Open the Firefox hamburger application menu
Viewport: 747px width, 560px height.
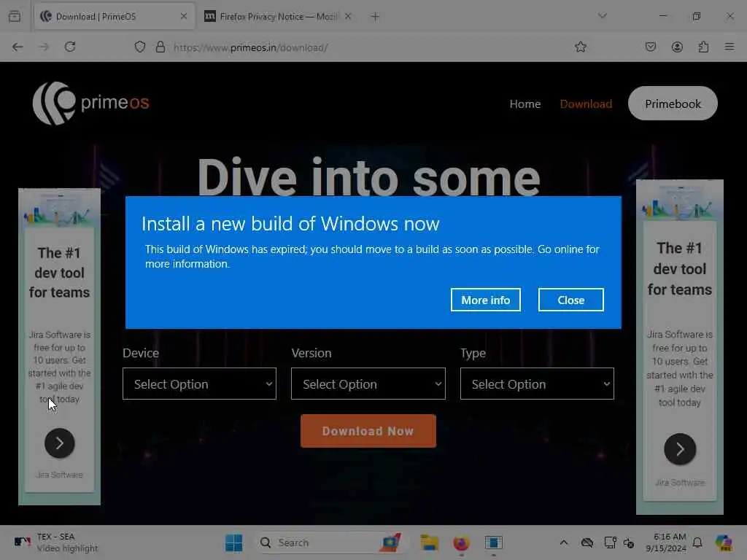click(x=729, y=47)
